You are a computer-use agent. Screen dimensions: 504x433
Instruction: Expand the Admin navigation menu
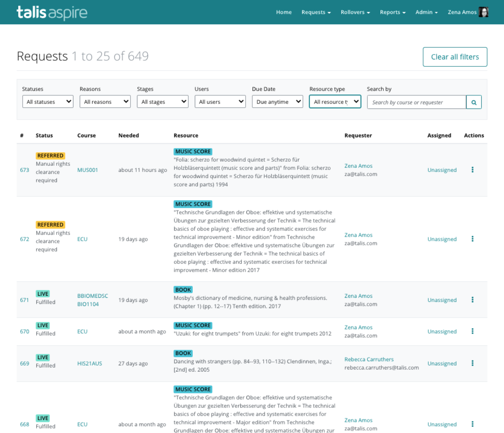(427, 12)
